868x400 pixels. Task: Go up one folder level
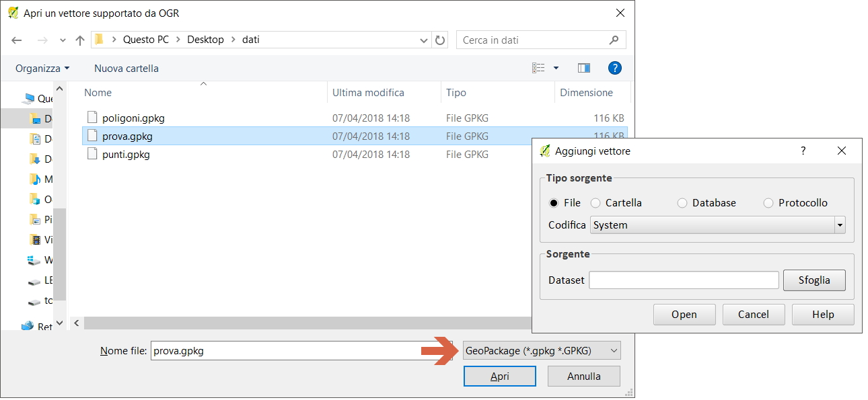[80, 40]
